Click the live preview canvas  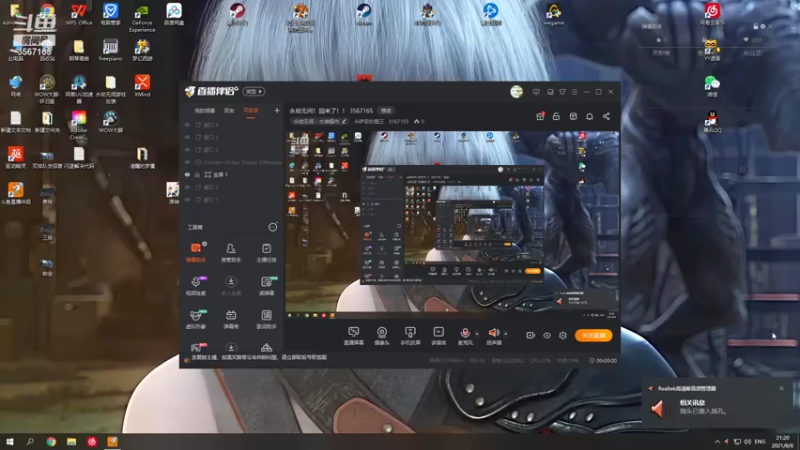[x=452, y=225]
